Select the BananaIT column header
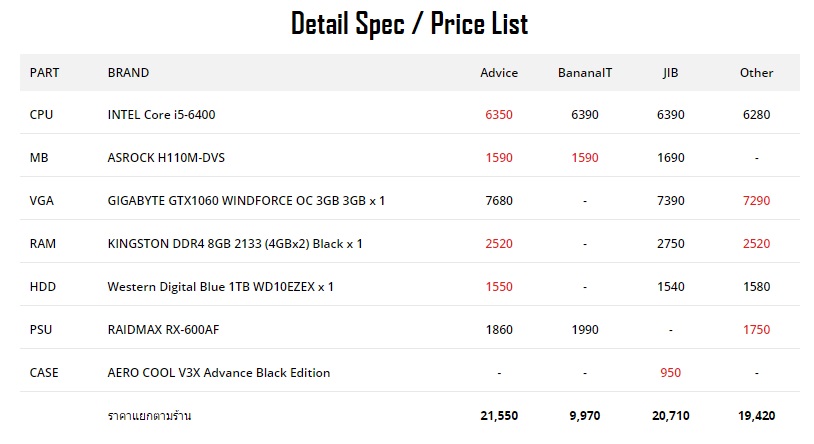The width and height of the screenshot is (814, 444). pos(585,72)
